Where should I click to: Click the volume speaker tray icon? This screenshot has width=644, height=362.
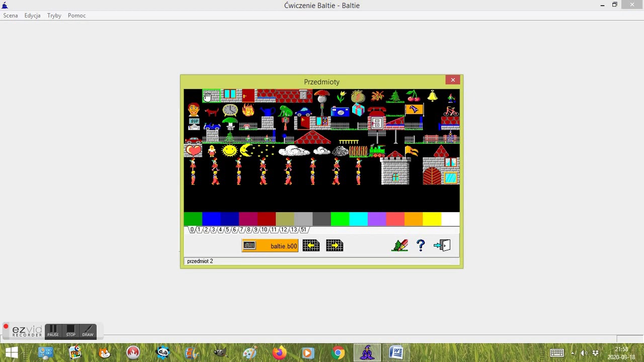click(x=584, y=353)
